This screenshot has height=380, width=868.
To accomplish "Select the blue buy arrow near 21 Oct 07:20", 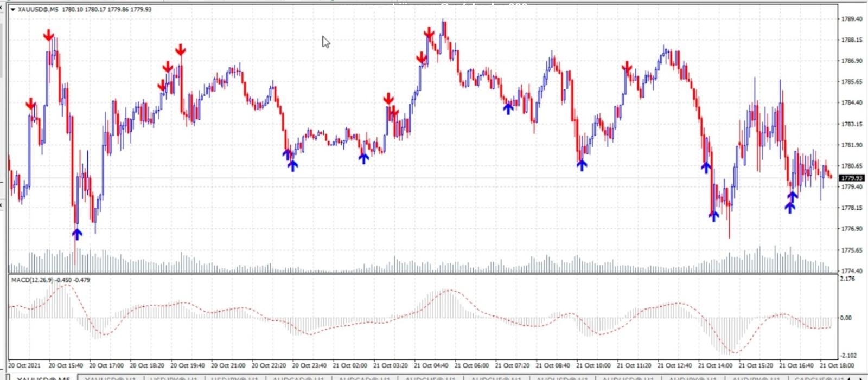I will [508, 108].
